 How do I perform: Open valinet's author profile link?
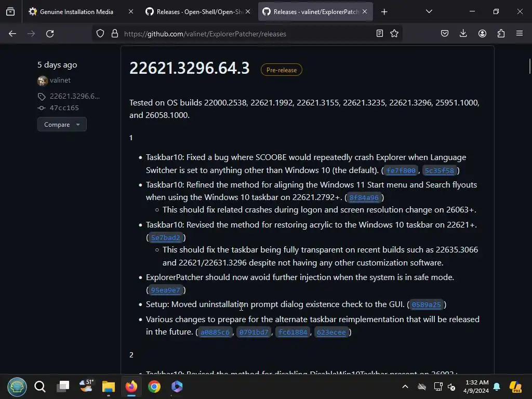[x=60, y=81]
